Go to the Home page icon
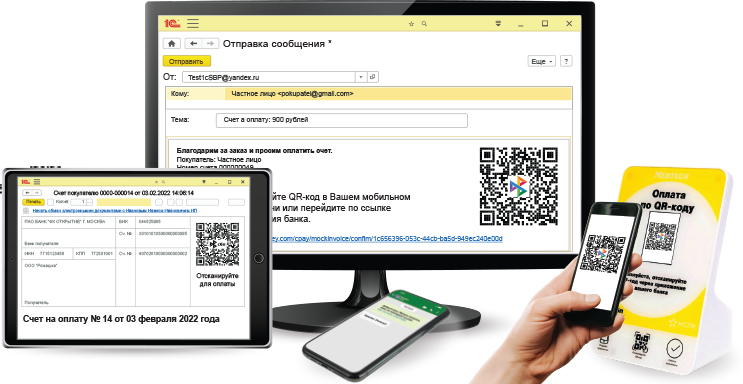The image size is (743, 384). (172, 44)
